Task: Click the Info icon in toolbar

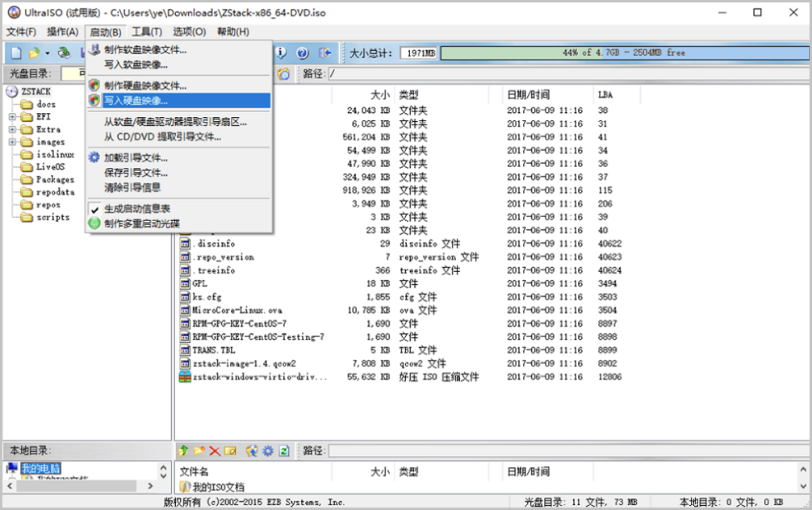Action: (x=282, y=53)
